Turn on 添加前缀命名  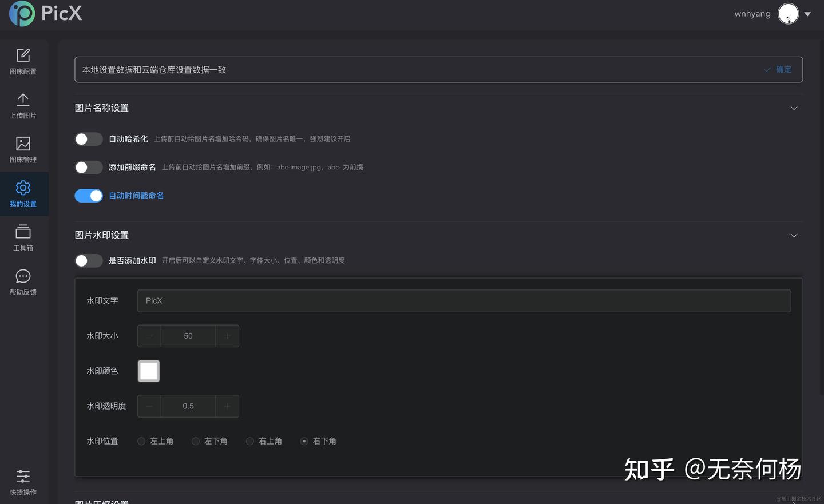[89, 167]
